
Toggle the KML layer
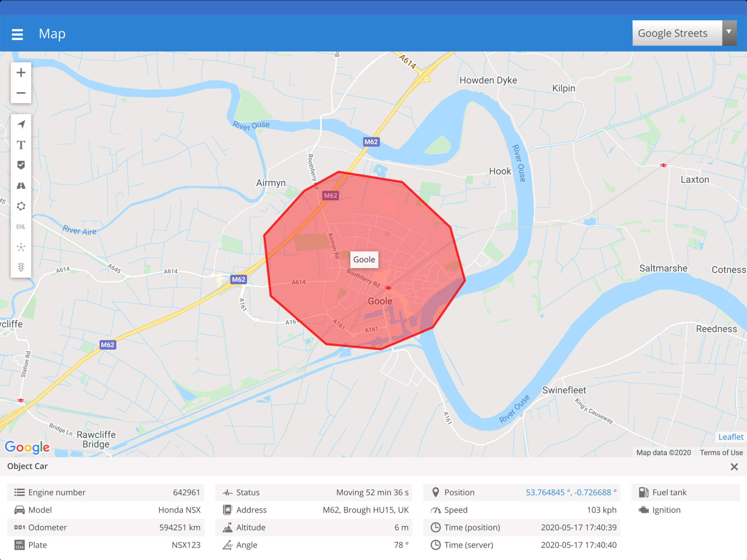21,227
